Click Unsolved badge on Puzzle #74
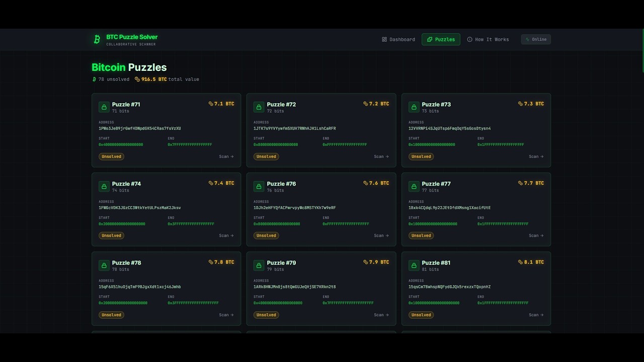The height and width of the screenshot is (362, 644). 111,235
